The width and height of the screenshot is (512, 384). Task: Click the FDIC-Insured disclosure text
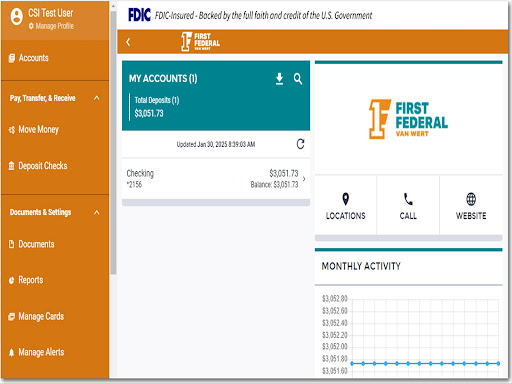[x=263, y=15]
